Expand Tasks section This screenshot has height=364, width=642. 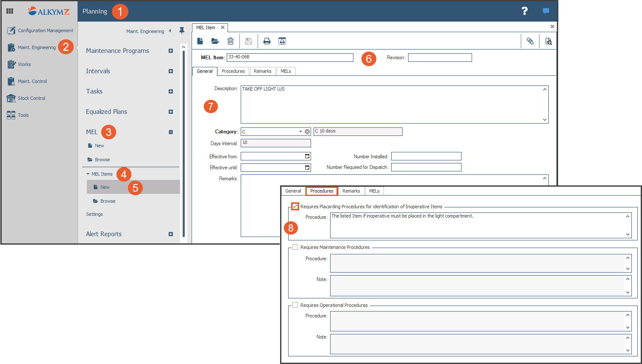point(171,91)
